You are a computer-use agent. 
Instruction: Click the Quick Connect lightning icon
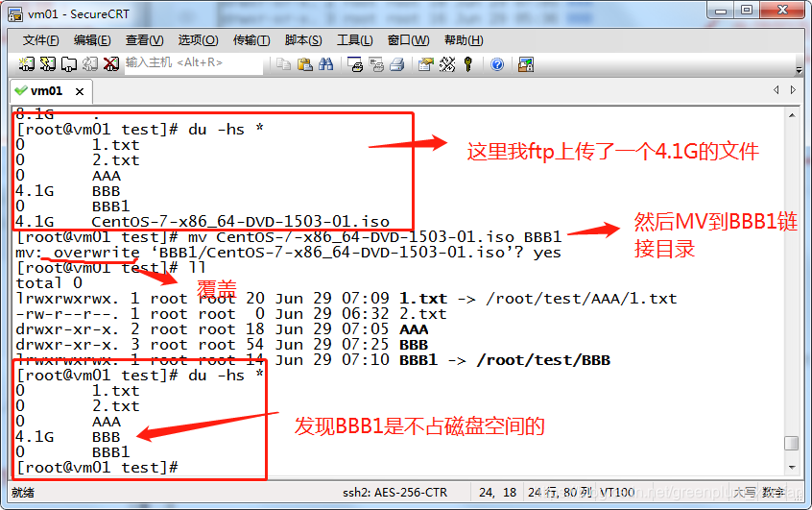click(x=48, y=64)
